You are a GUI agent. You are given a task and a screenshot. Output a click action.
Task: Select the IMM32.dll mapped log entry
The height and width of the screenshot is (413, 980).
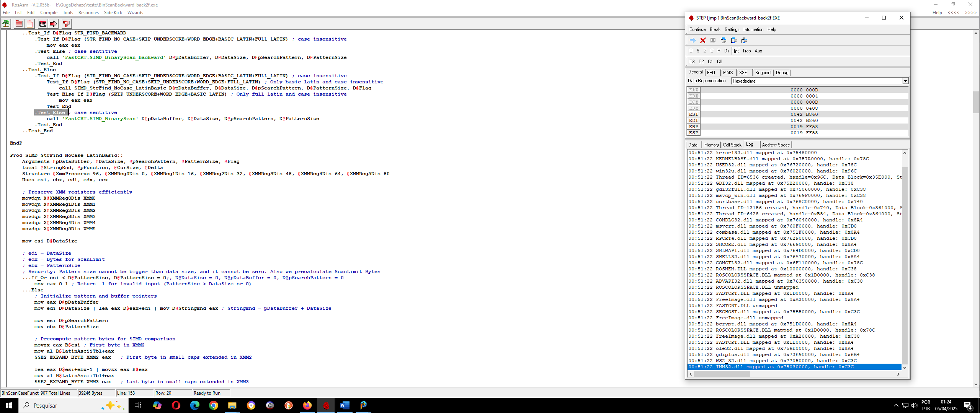pyautogui.click(x=794, y=367)
